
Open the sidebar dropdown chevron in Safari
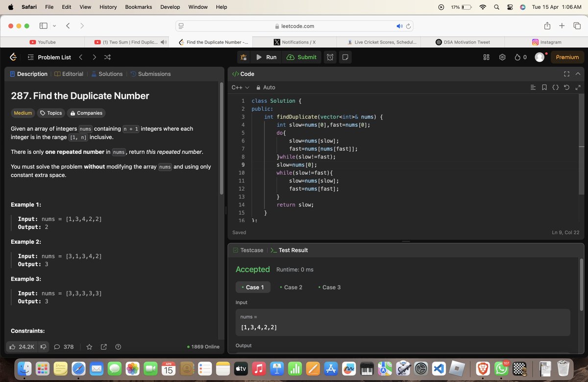tap(54, 25)
